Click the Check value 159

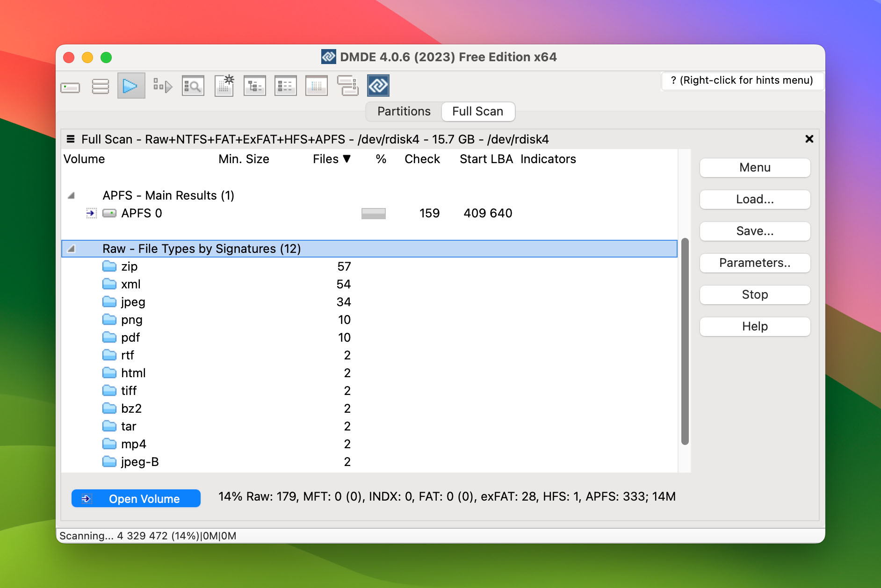coord(429,213)
